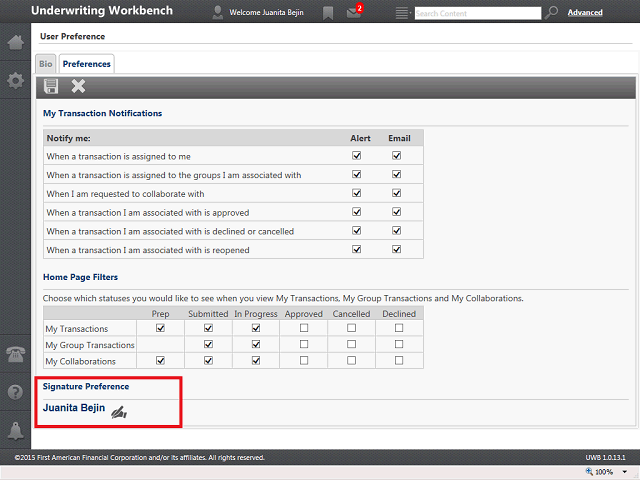This screenshot has width=640, height=480.
Task: Select the Preferences tab
Action: pos(87,64)
